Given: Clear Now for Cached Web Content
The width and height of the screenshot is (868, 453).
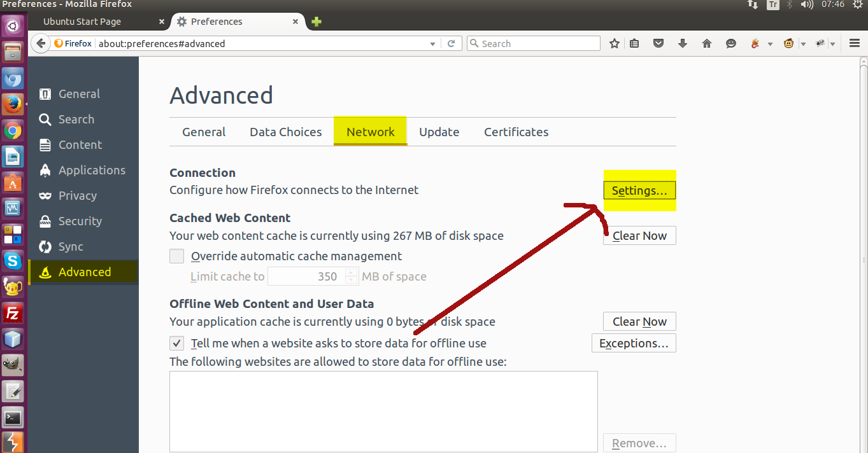Looking at the screenshot, I should pos(639,236).
